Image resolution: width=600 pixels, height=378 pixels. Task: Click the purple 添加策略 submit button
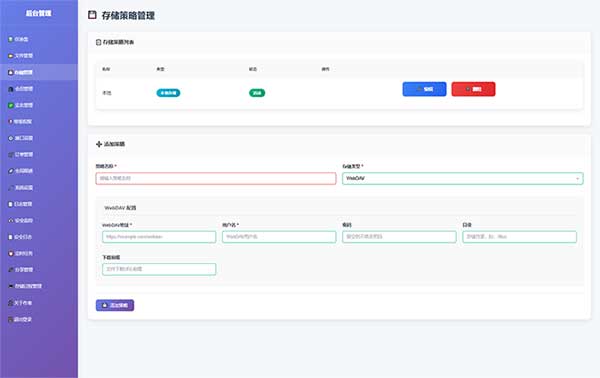point(115,305)
